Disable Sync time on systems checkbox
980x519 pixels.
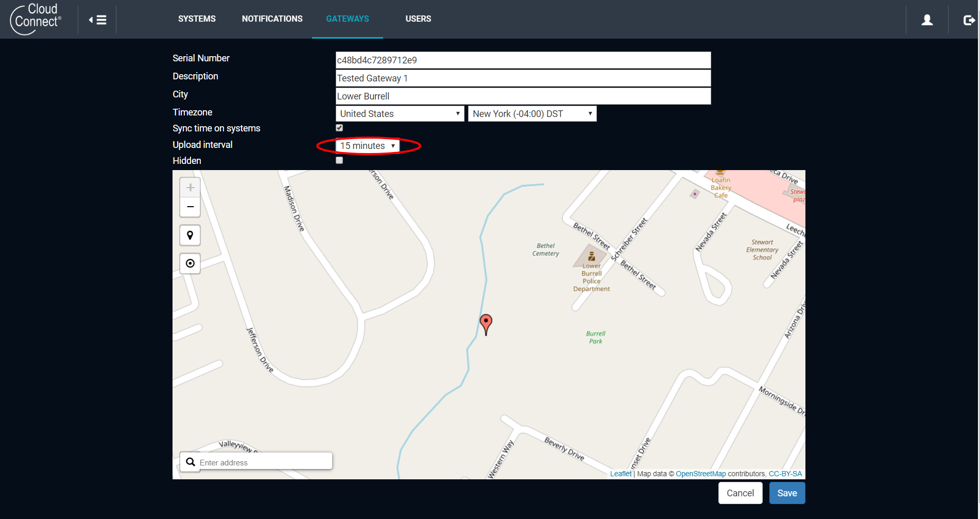click(x=339, y=128)
